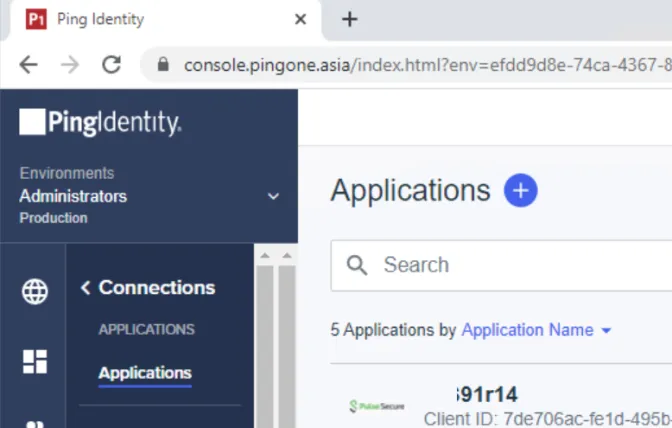Click the browser back arrow
This screenshot has width=672, height=428.
click(x=29, y=65)
